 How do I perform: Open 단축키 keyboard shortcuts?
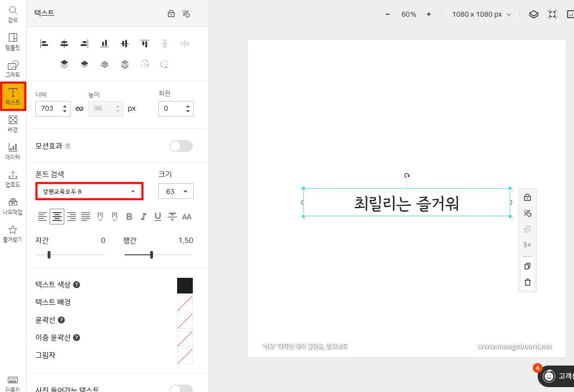pos(13,384)
